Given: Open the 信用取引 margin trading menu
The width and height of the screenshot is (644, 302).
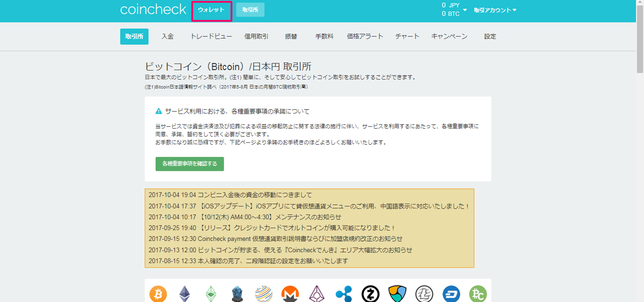Looking at the screenshot, I should point(256,37).
